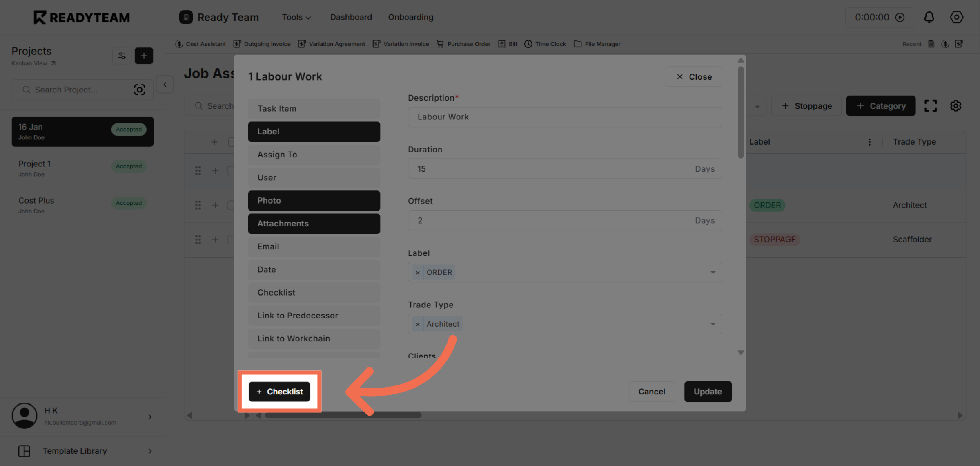Disable the Attachments field

(x=314, y=224)
